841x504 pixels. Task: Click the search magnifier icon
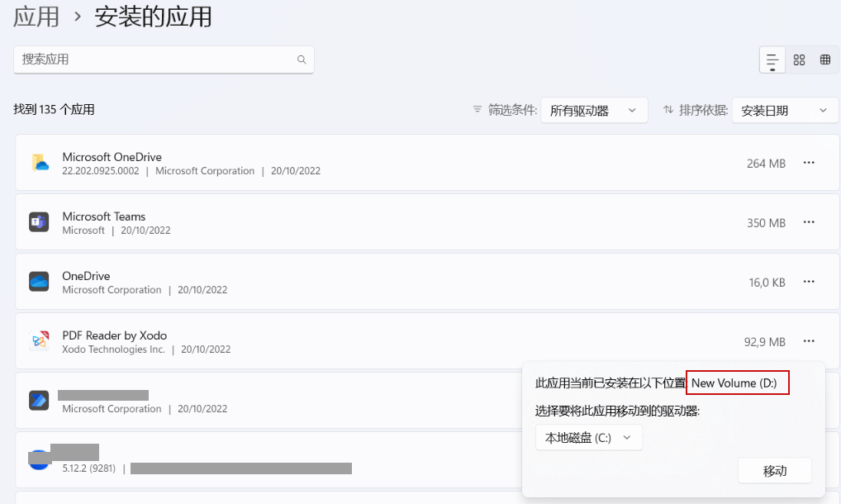coord(302,59)
